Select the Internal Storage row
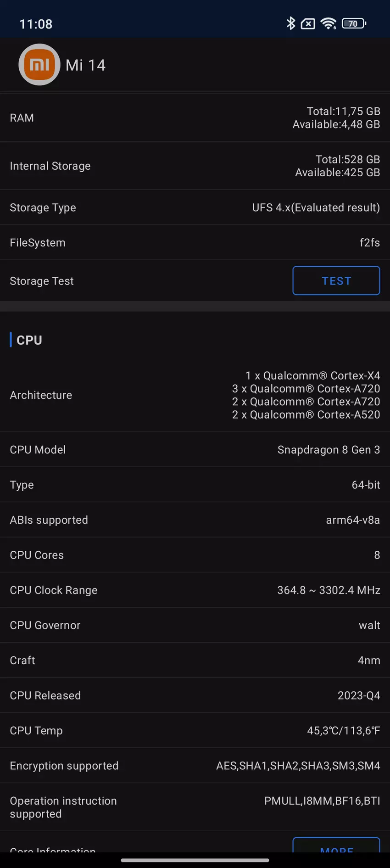This screenshot has height=868, width=390. click(x=195, y=166)
